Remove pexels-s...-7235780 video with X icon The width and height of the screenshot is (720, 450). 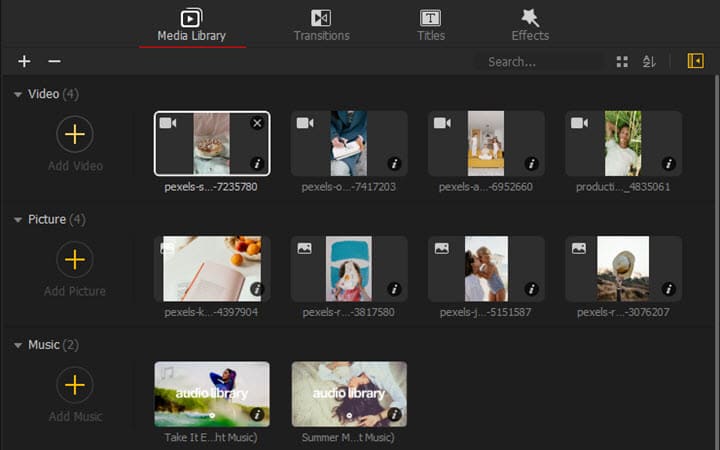[x=257, y=123]
